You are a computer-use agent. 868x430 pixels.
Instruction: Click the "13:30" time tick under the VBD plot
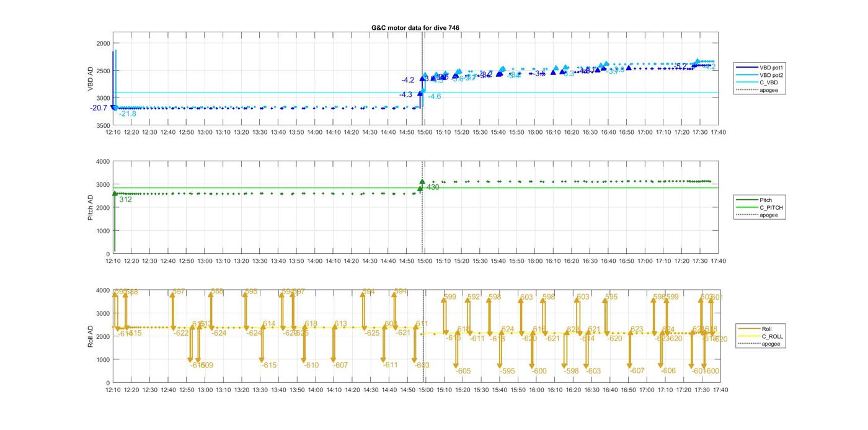(260, 132)
